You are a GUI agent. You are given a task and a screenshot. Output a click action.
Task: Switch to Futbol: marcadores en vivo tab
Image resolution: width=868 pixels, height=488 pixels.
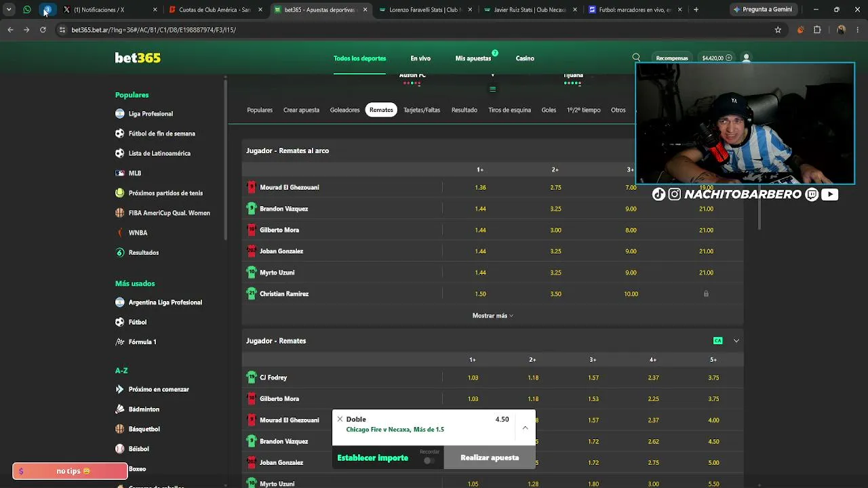[635, 9]
